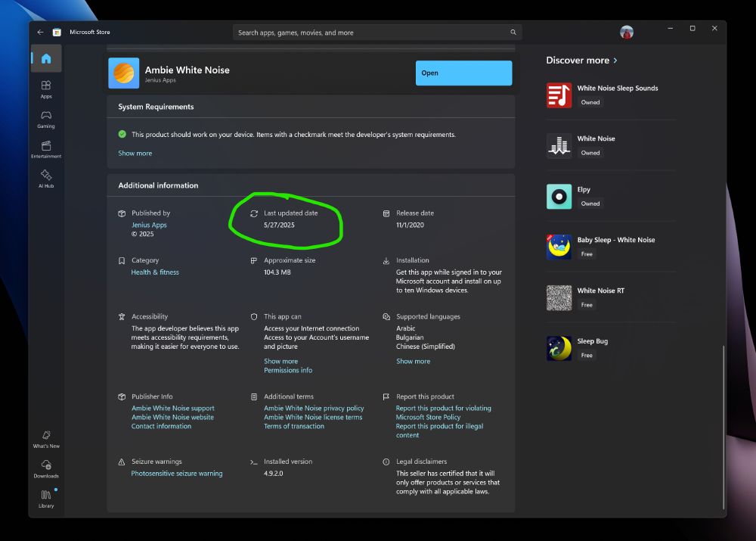Image resolution: width=756 pixels, height=541 pixels.
Task: Open What's New in sidebar
Action: pyautogui.click(x=46, y=439)
